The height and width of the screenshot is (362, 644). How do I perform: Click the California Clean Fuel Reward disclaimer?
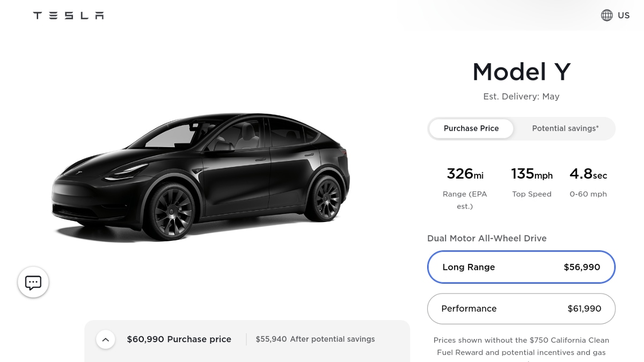(x=521, y=346)
